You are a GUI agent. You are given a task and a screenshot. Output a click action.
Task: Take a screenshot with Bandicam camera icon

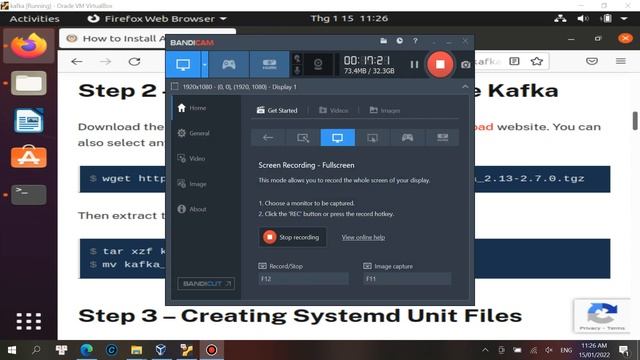(x=465, y=64)
